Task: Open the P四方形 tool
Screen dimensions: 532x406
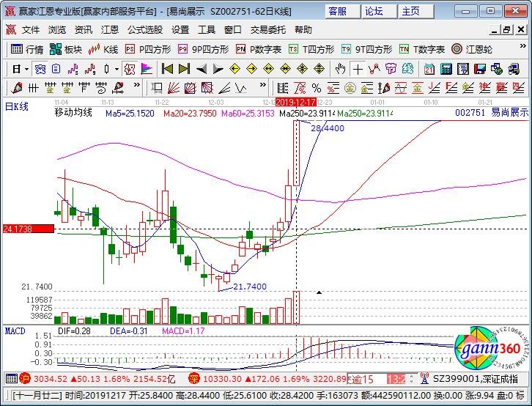Action: tap(148, 50)
